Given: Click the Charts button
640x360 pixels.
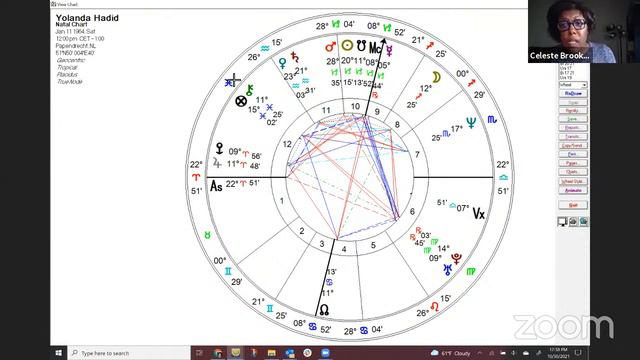Looking at the screenshot, I should [x=573, y=172].
